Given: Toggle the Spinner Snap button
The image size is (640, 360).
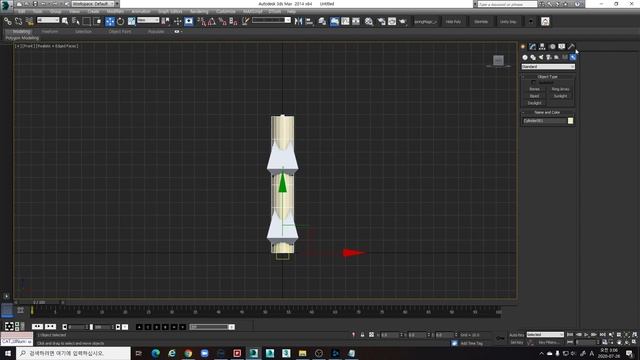Looking at the screenshot, I should click(233, 21).
